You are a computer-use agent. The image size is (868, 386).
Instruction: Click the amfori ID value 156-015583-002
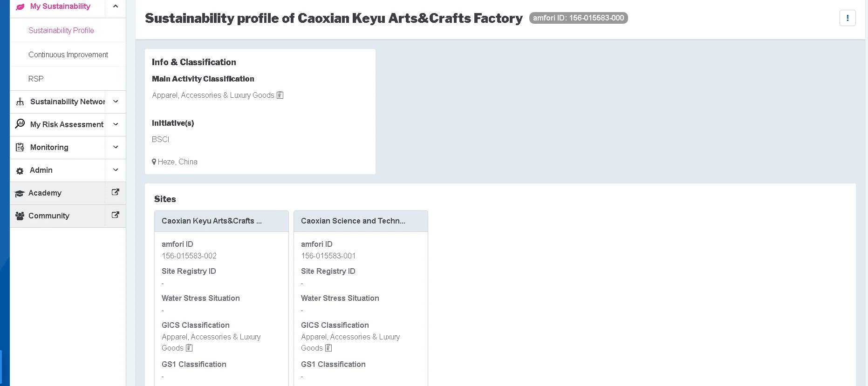click(189, 256)
